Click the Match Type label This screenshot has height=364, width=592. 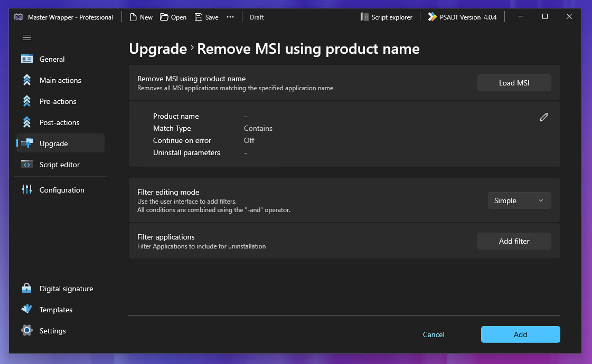(172, 128)
